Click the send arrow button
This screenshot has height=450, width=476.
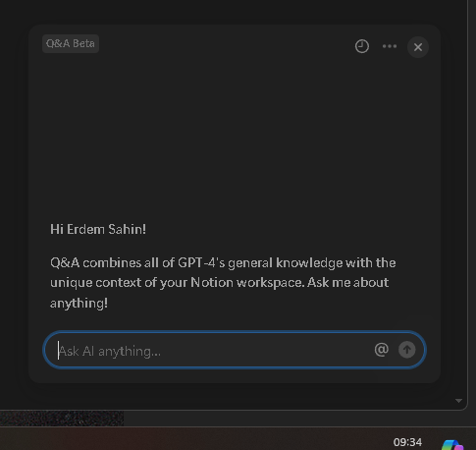pos(406,350)
